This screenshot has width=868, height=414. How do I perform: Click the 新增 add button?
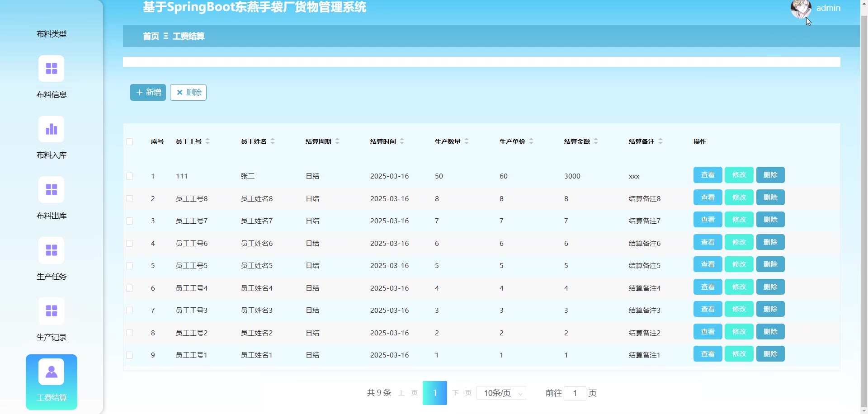(148, 93)
